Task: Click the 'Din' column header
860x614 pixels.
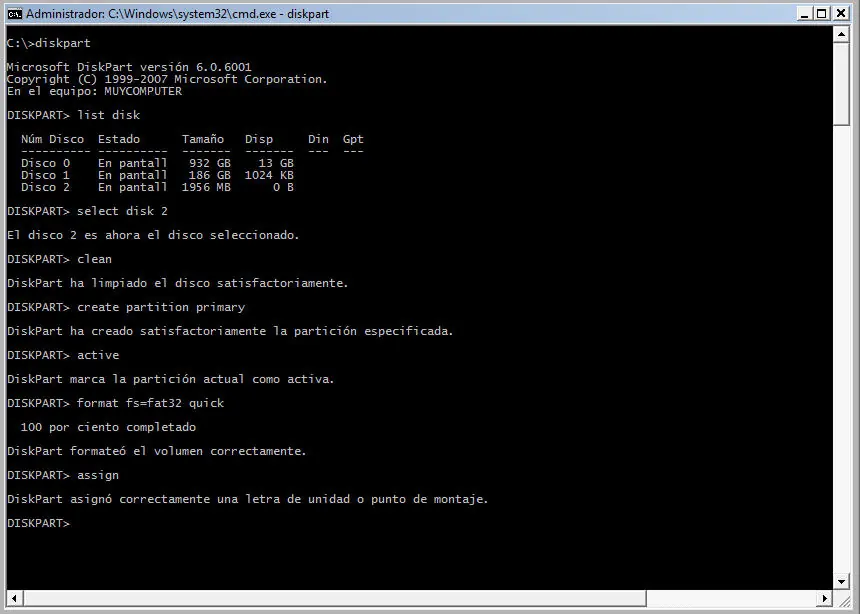Action: (x=319, y=139)
